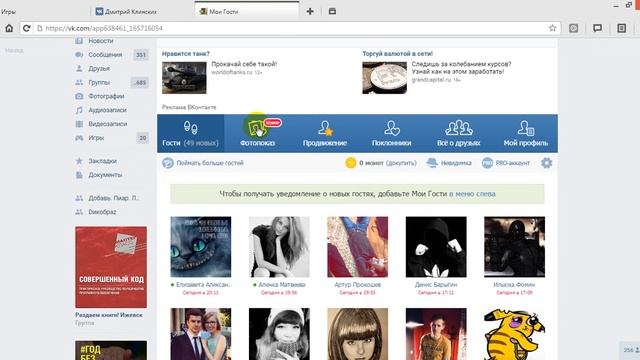Open a new browser tab with plus
The height and width of the screenshot is (360, 640).
tap(310, 11)
